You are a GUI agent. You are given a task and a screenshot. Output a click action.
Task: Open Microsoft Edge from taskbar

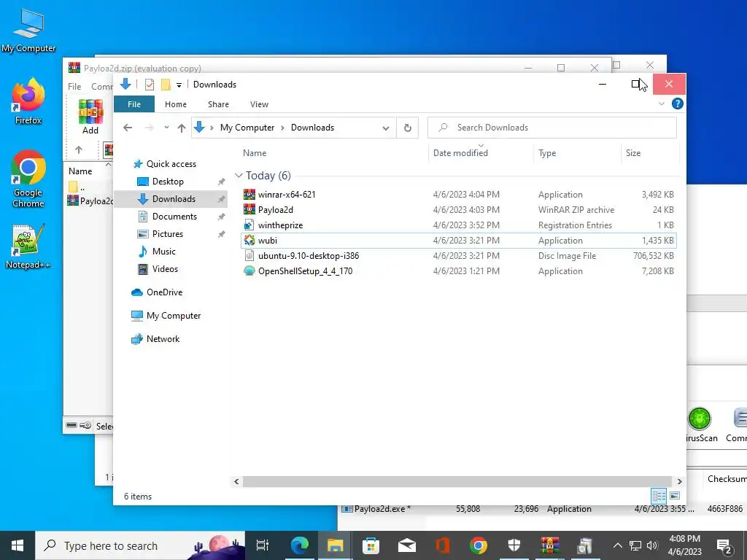300,545
